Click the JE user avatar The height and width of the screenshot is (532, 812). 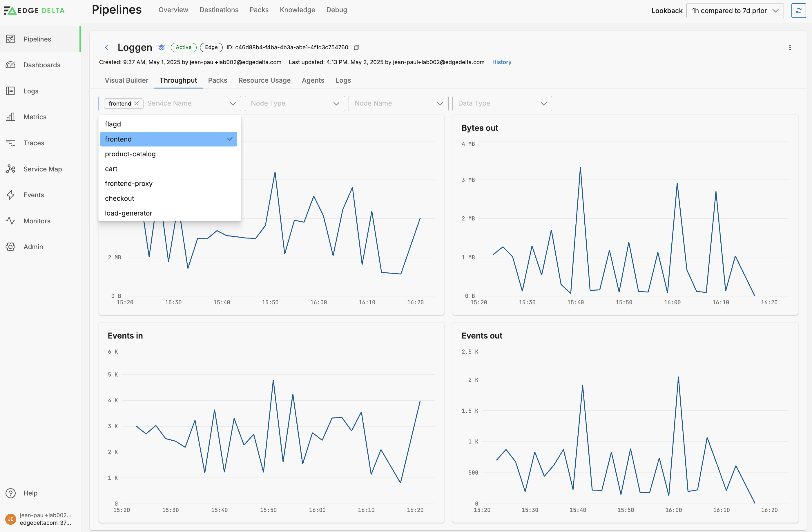pos(10,519)
